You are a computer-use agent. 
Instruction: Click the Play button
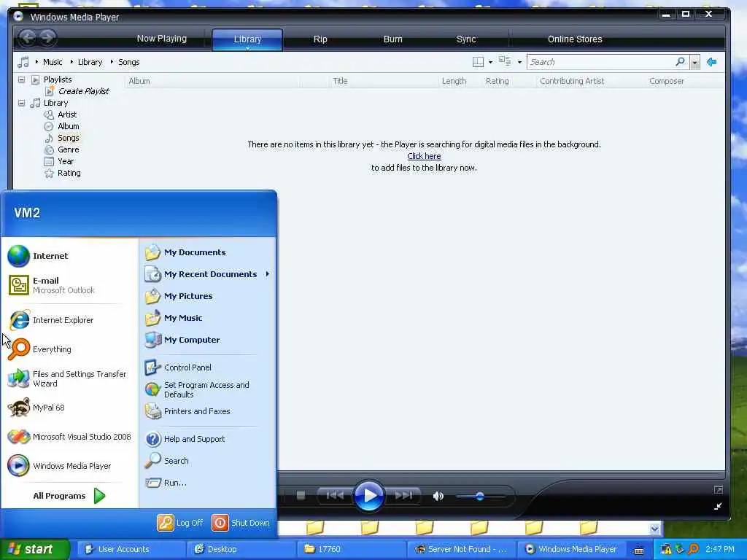point(368,496)
